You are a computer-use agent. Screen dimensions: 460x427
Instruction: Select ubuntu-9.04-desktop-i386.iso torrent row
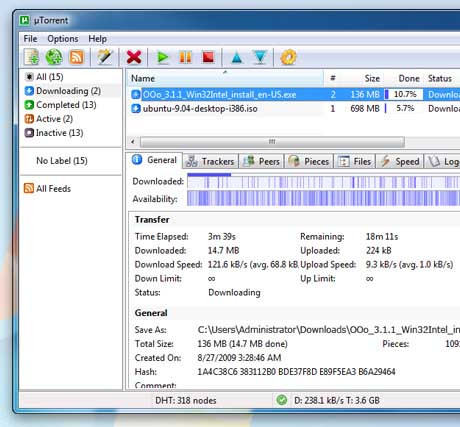295,109
